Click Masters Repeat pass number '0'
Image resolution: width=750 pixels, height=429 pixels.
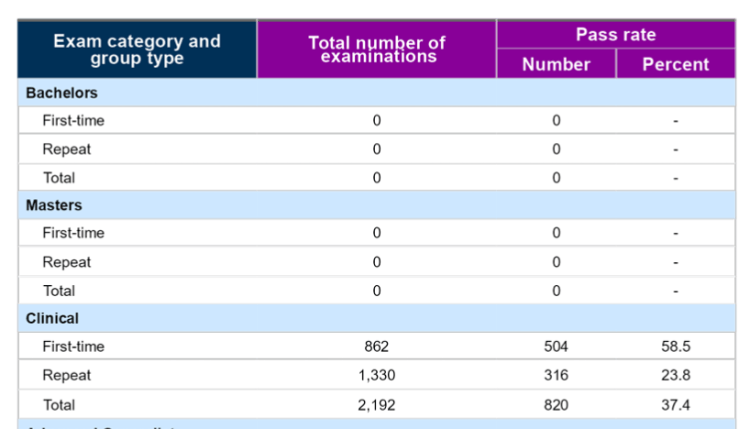tap(556, 262)
